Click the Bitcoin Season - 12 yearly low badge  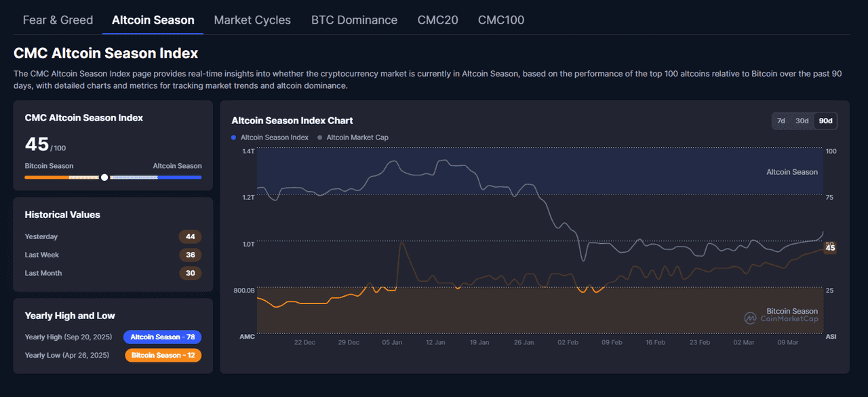pyautogui.click(x=163, y=355)
